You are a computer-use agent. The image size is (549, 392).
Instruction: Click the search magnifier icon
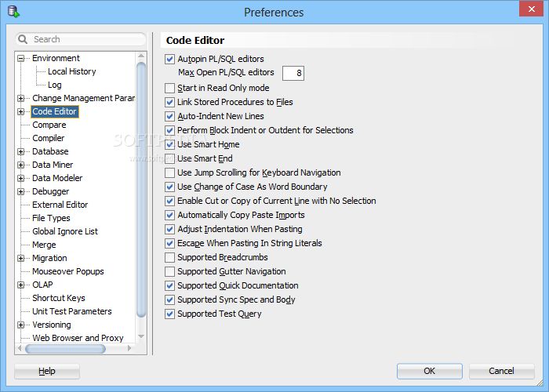23,39
